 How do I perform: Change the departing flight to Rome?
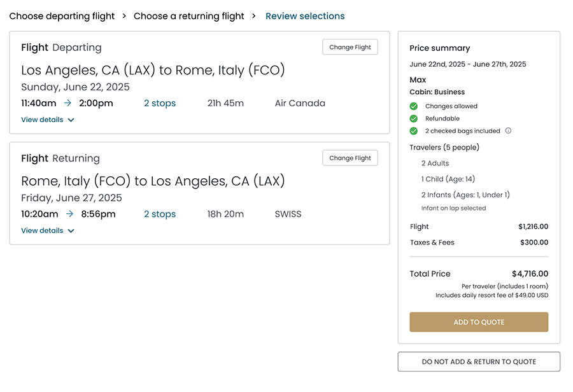(x=350, y=47)
